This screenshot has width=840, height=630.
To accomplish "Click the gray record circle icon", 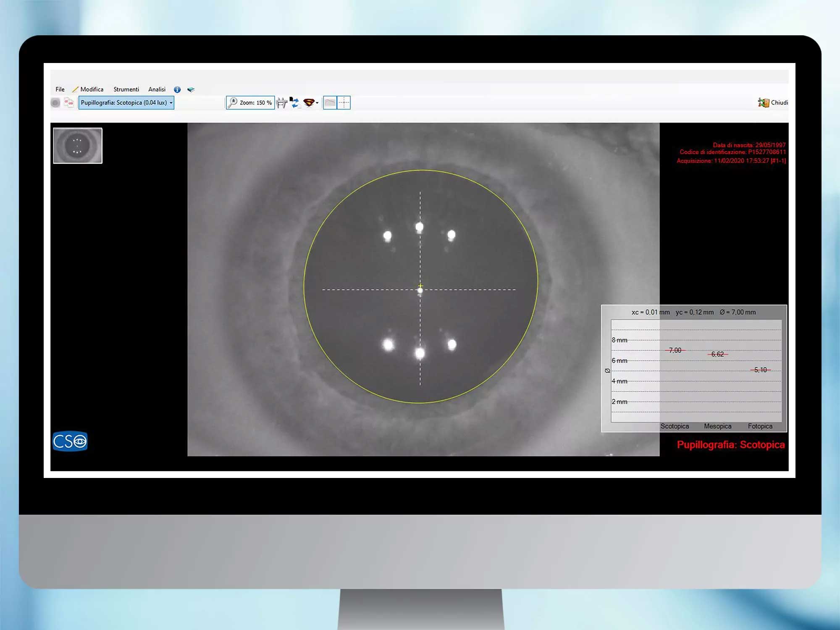I will pyautogui.click(x=55, y=102).
